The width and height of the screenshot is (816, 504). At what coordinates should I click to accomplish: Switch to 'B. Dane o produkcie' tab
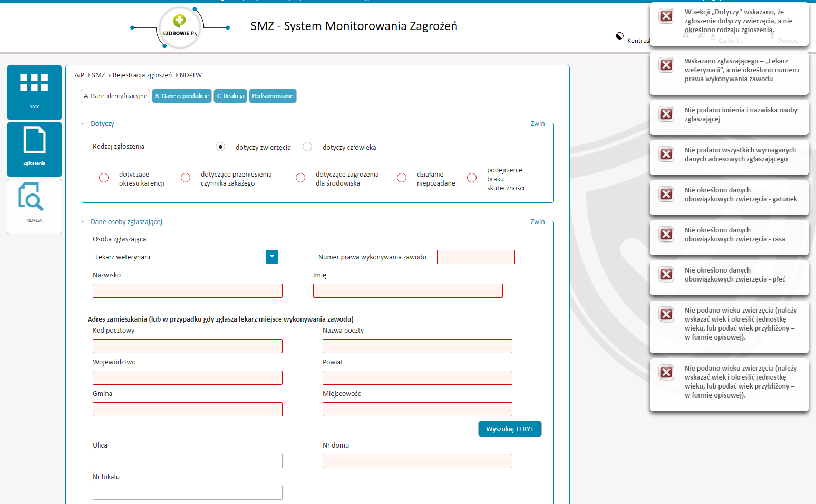click(x=182, y=96)
